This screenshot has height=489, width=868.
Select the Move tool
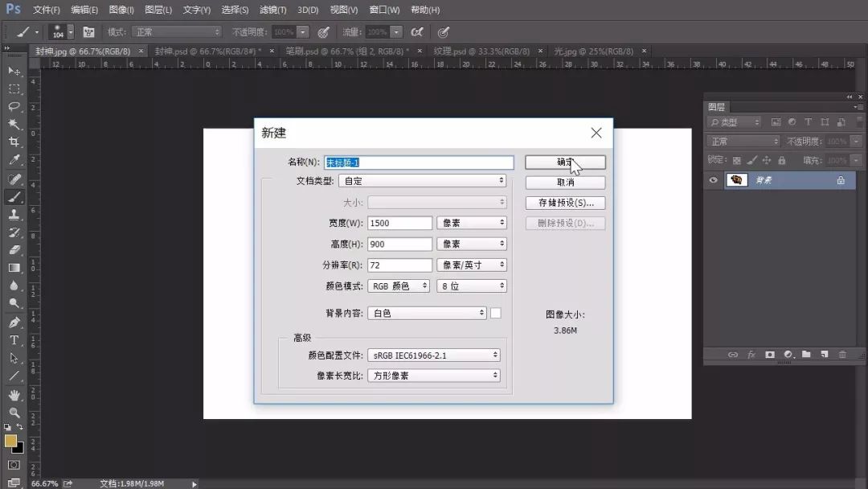tap(14, 71)
